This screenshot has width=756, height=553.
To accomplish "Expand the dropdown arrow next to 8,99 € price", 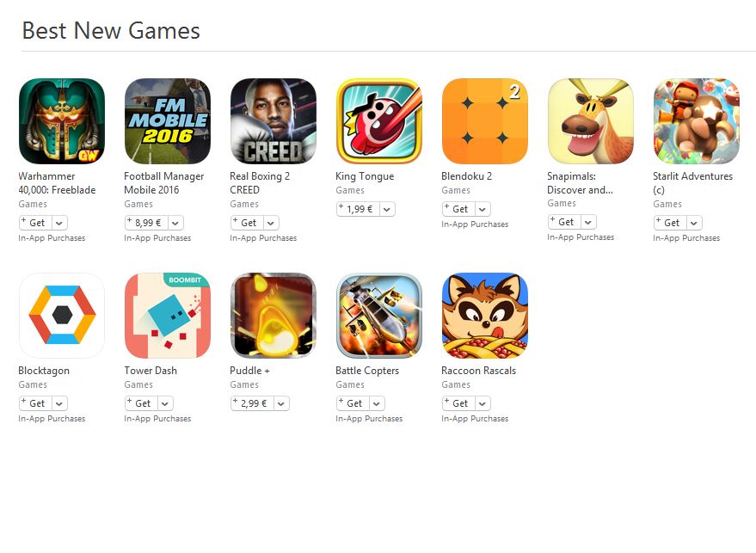I will (175, 223).
